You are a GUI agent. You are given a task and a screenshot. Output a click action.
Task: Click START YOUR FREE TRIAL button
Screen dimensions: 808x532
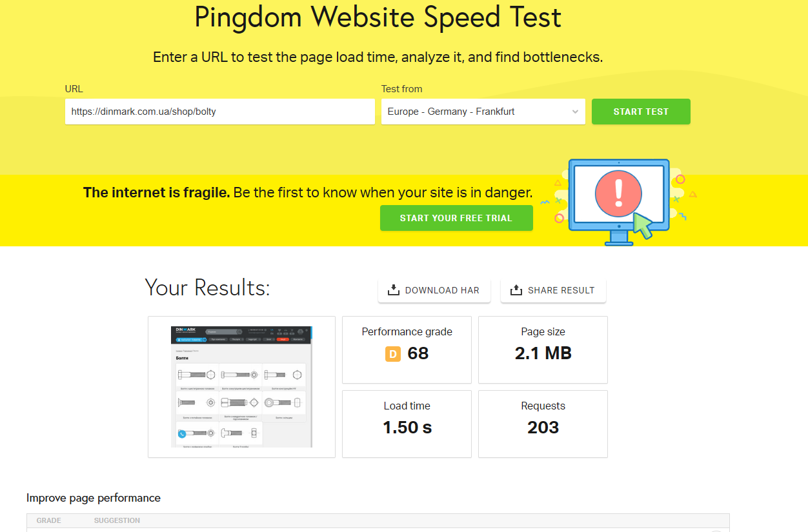[x=456, y=218]
